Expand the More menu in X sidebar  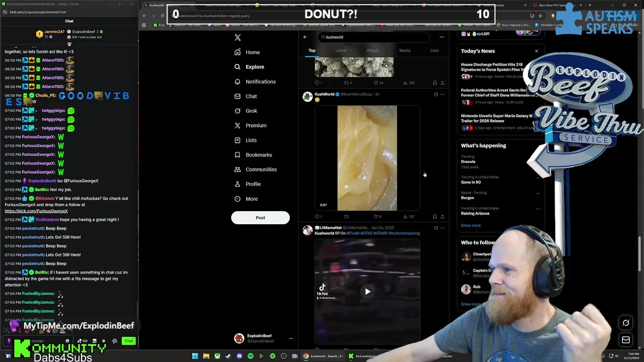pyautogui.click(x=246, y=199)
